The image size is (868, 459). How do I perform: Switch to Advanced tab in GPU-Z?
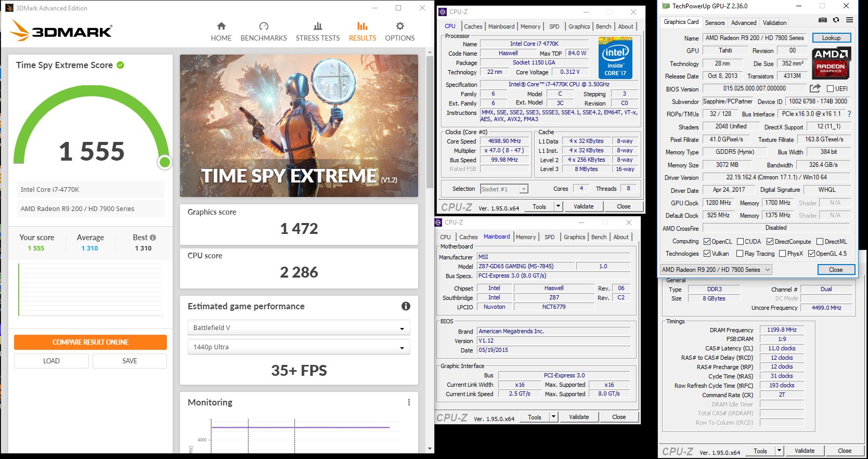[744, 23]
